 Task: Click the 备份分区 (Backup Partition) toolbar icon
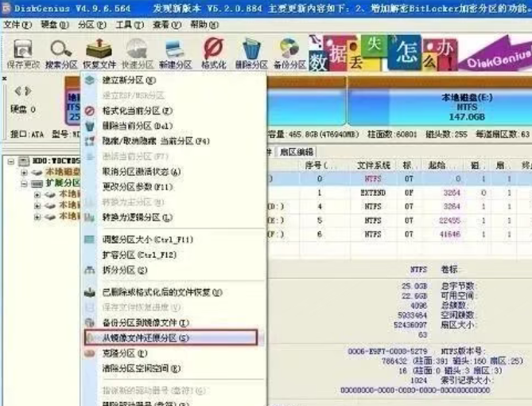(289, 53)
